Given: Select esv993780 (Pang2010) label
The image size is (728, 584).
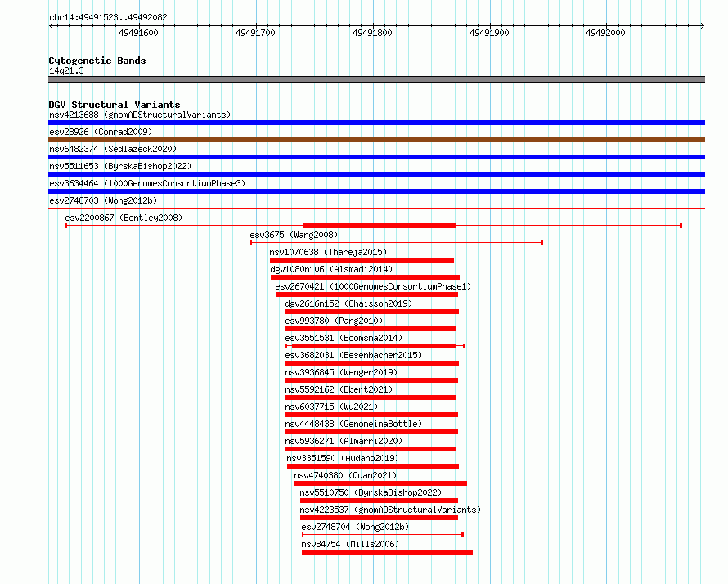Looking at the screenshot, I should pos(334,321).
